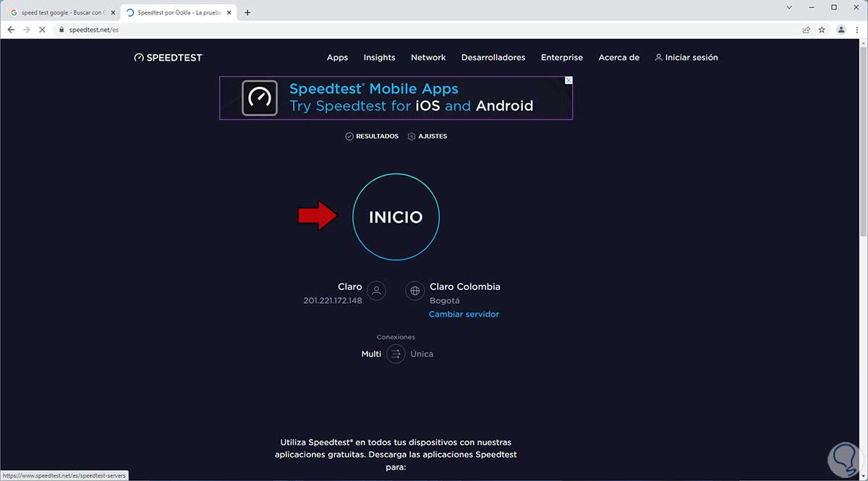The width and height of the screenshot is (868, 481).
Task: Switch to speed test google tab
Action: coord(62,12)
